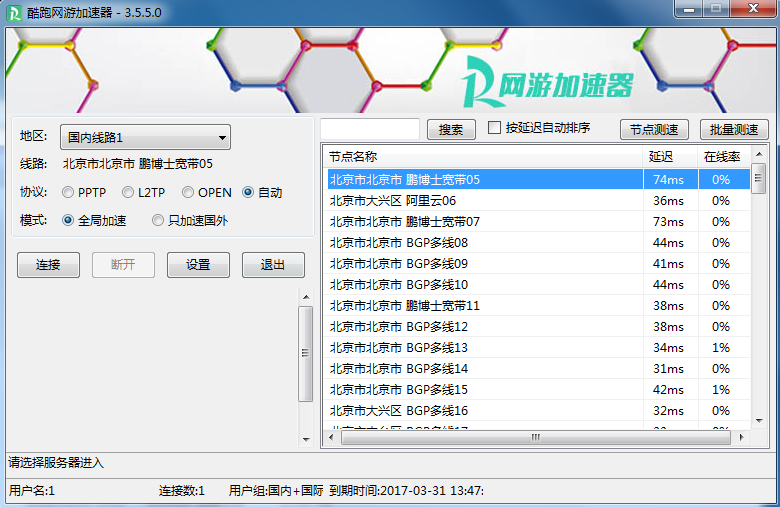The width and height of the screenshot is (780, 507).
Task: Click left log panel scroll-up arrow
Action: click(x=306, y=297)
